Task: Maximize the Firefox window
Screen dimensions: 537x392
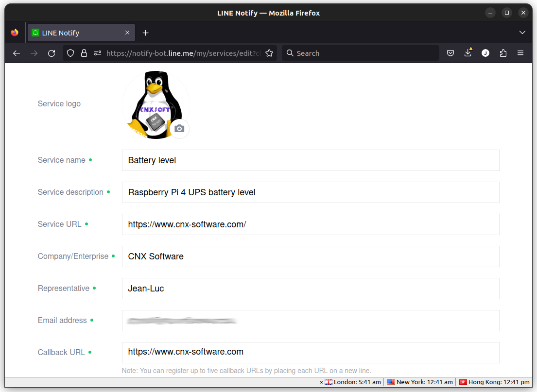Action: tap(507, 13)
